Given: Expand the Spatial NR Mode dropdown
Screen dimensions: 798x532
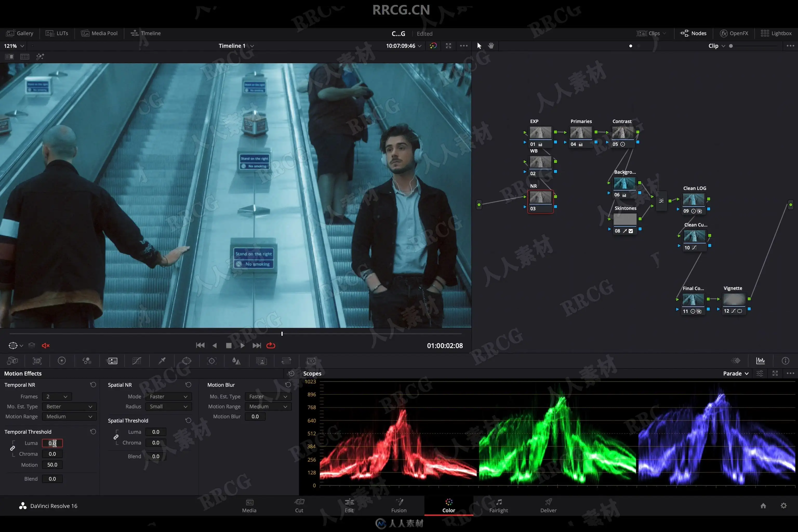Looking at the screenshot, I should 168,396.
